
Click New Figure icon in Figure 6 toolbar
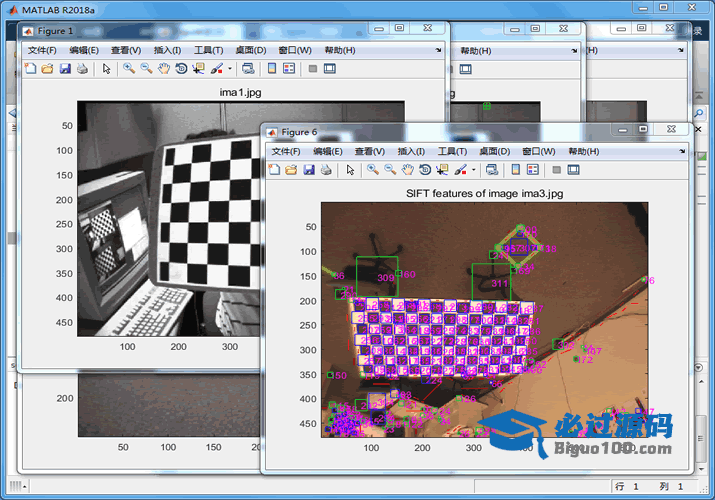coord(274,170)
